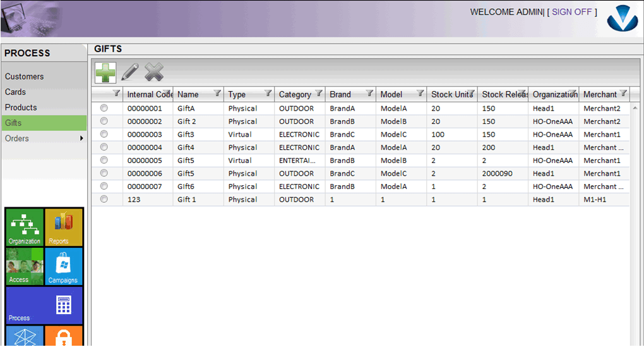
Task: Click the pencil edit gift icon
Action: [129, 72]
